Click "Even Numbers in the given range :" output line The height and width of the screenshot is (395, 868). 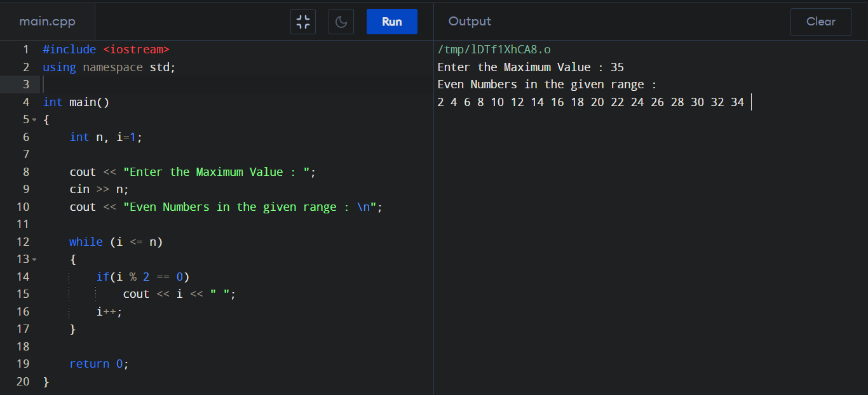point(548,84)
